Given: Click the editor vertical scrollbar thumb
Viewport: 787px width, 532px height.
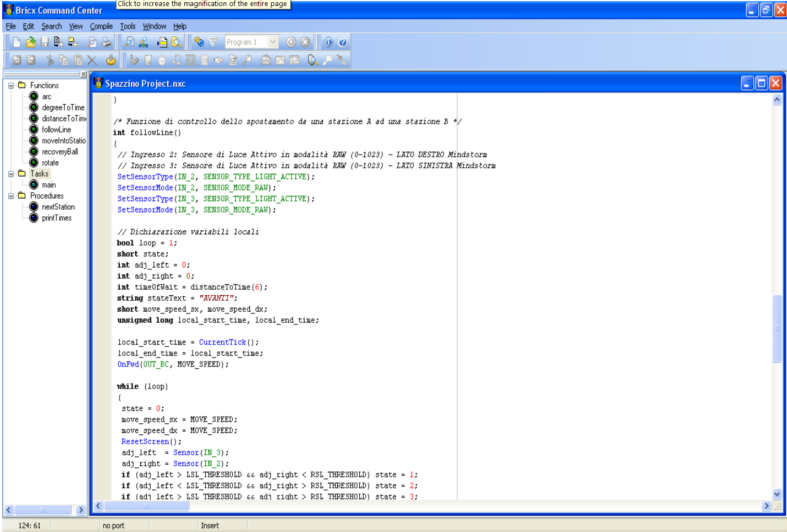Looking at the screenshot, I should click(x=777, y=329).
